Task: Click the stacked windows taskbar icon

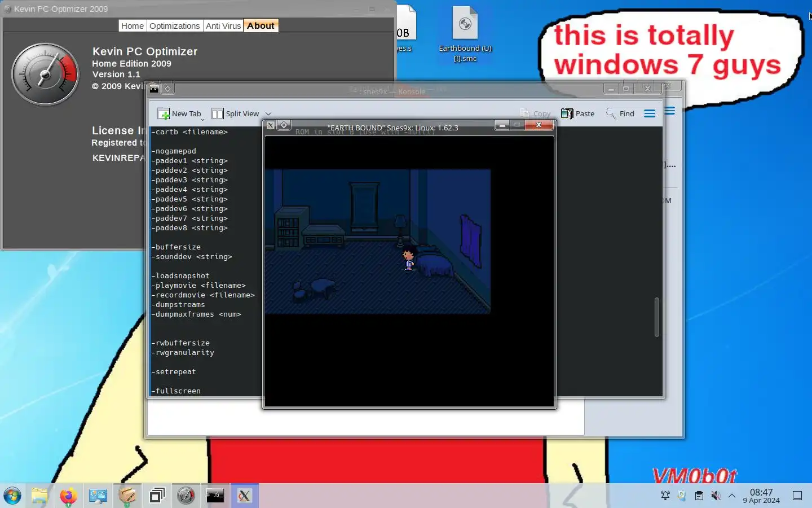Action: [x=157, y=496]
